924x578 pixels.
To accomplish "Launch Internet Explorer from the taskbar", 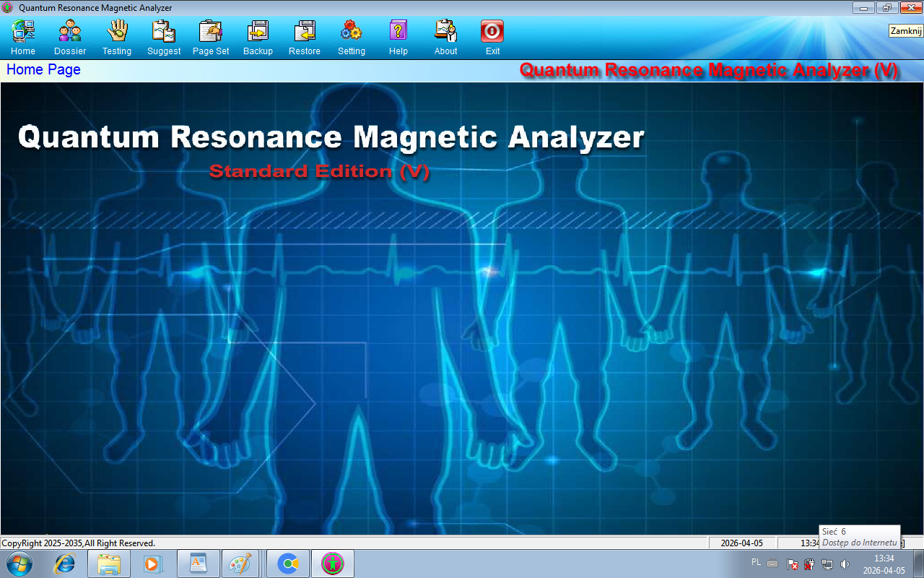I will (x=65, y=564).
